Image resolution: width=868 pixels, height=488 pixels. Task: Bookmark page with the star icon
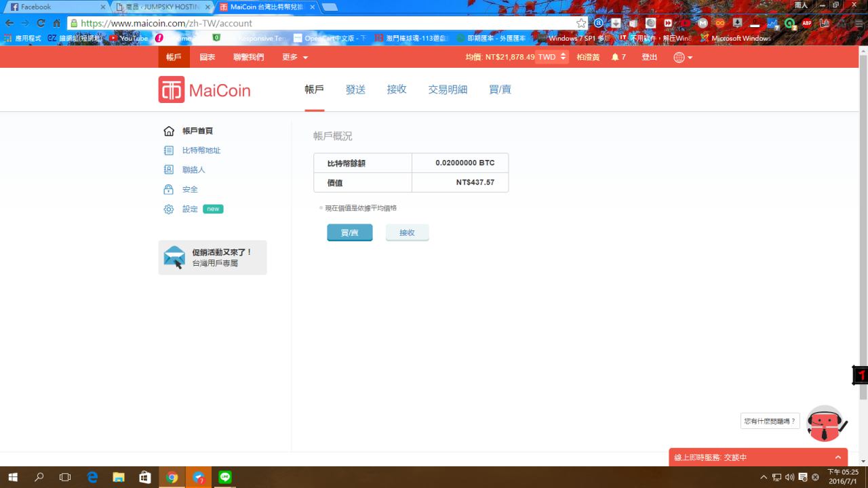click(581, 23)
